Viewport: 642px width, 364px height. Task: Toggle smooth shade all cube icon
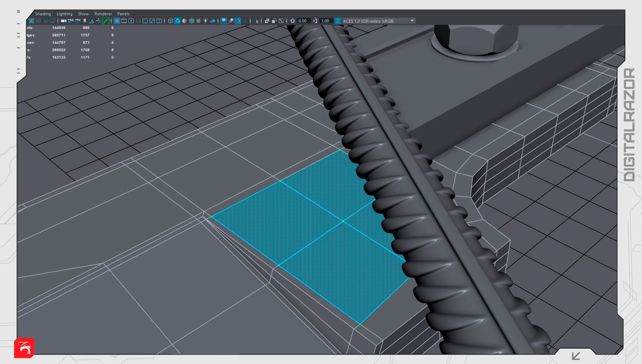(177, 21)
